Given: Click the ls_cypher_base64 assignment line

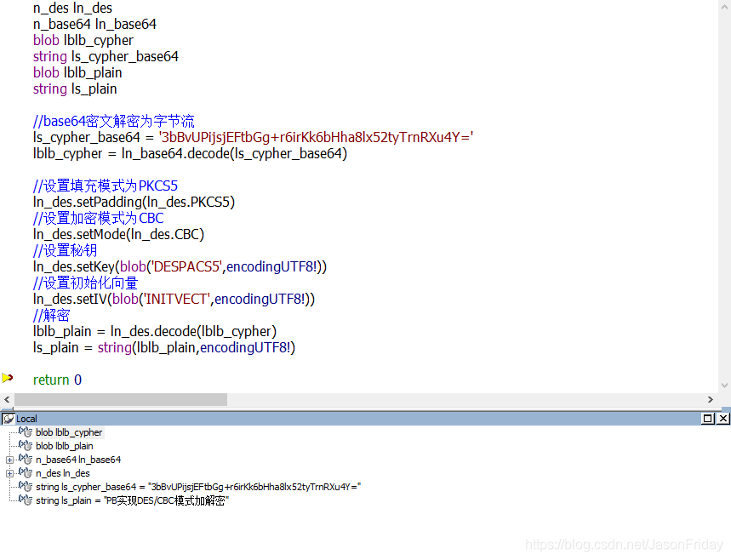Looking at the screenshot, I should [x=253, y=138].
